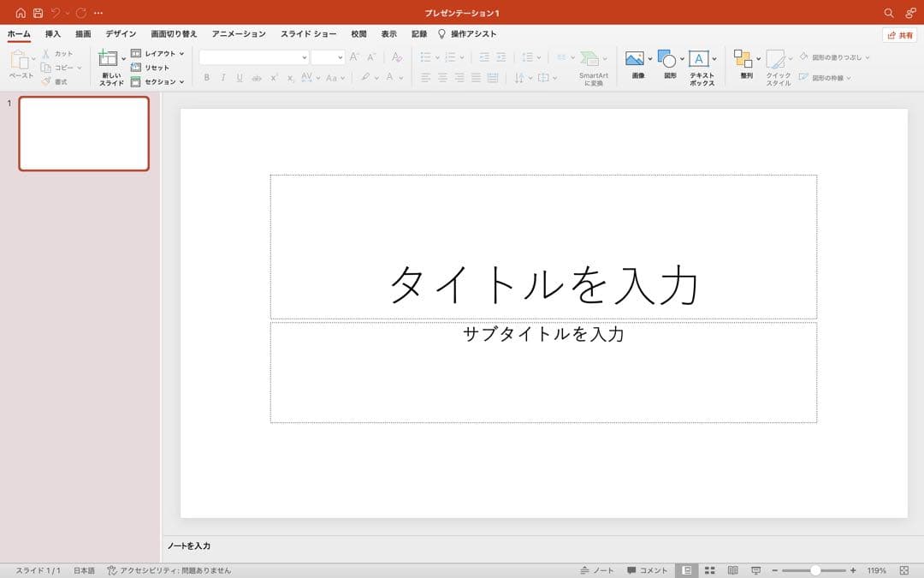The width and height of the screenshot is (924, 578).
Task: Start the slideshow from the status bar
Action: click(x=755, y=569)
